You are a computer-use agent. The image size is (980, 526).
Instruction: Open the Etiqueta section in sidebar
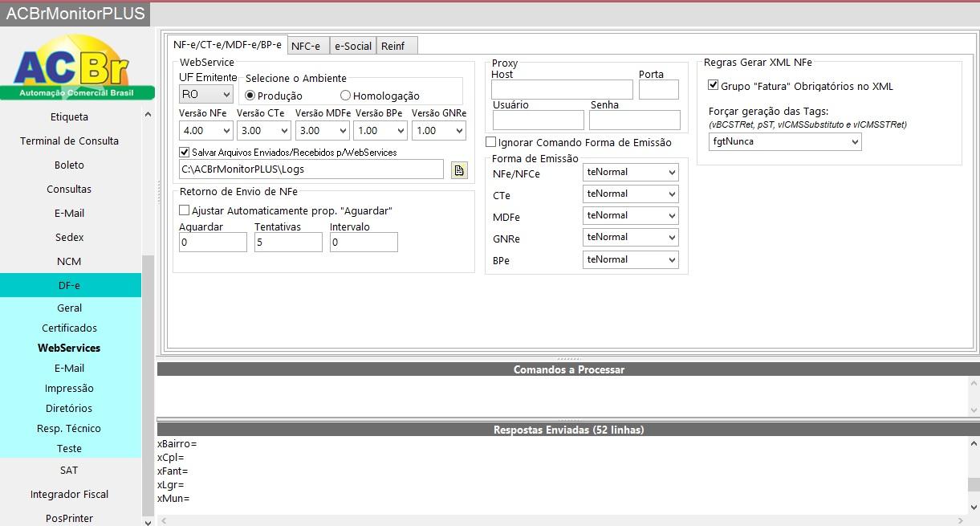coord(70,116)
